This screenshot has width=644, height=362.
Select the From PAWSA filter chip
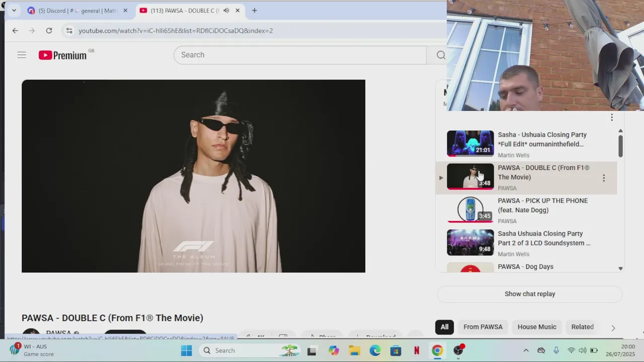coord(483,327)
